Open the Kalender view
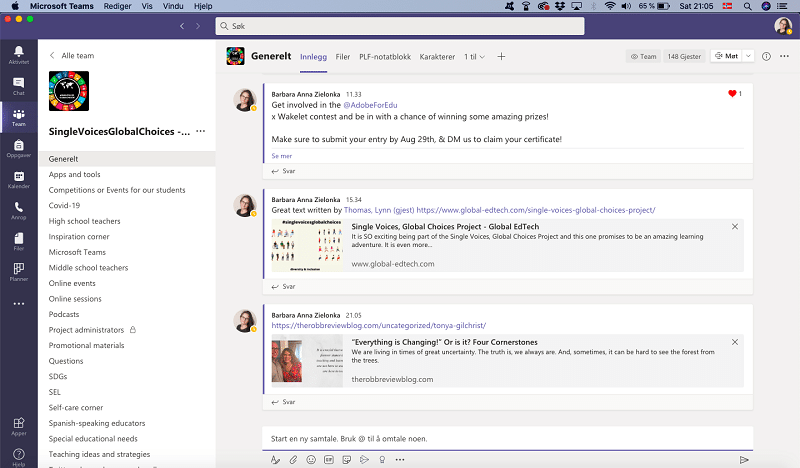800x468 pixels. [18, 179]
